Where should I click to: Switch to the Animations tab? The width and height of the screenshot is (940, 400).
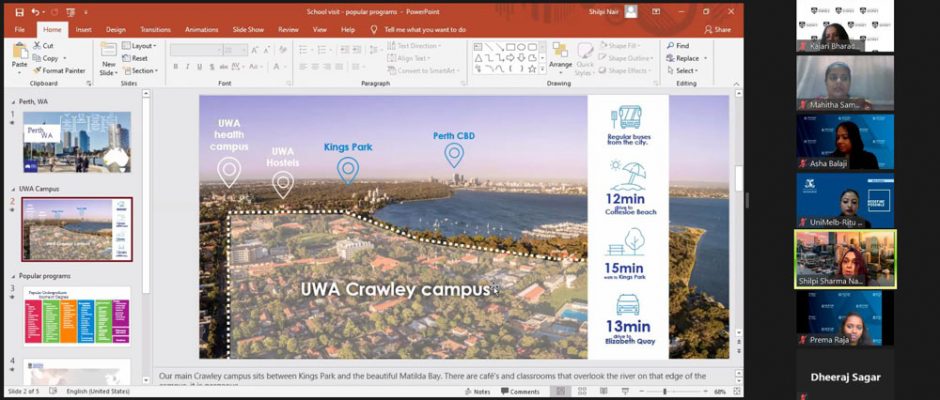tap(201, 29)
